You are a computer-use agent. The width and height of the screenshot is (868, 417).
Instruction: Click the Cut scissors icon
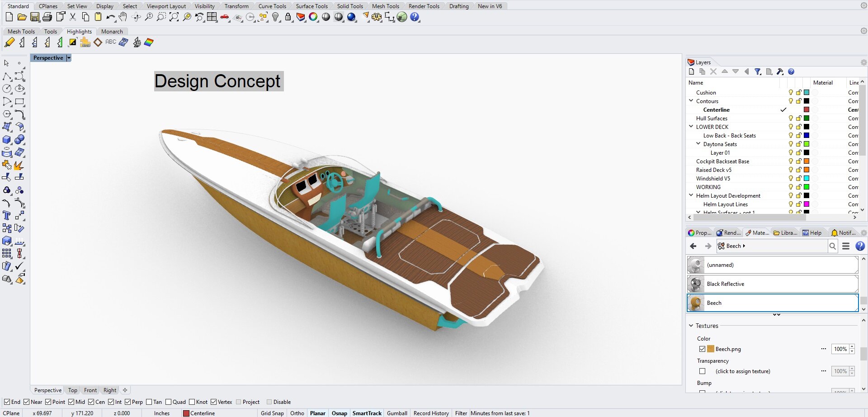[73, 17]
